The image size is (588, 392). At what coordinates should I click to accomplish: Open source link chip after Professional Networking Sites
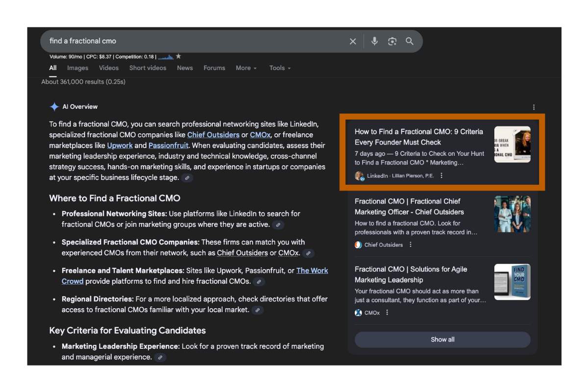pyautogui.click(x=278, y=225)
